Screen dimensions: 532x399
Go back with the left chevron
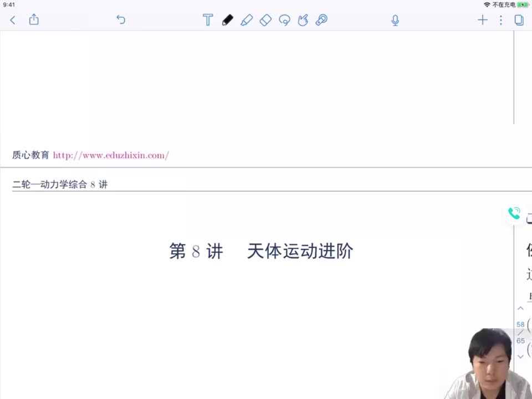[13, 20]
